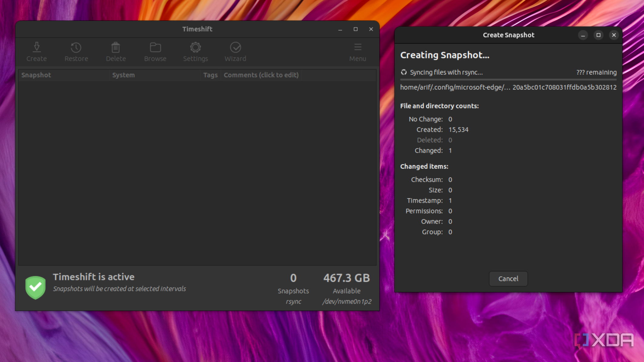Minimize the Timeshift window
Viewport: 644px width, 362px height.
pos(340,29)
